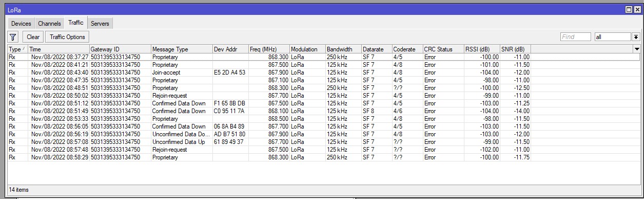This screenshot has height=199, width=644.
Task: Select the Traffic tab
Action: 75,23
